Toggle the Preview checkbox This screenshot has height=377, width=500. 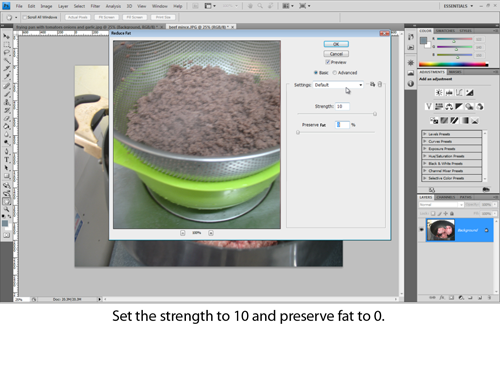click(x=328, y=62)
